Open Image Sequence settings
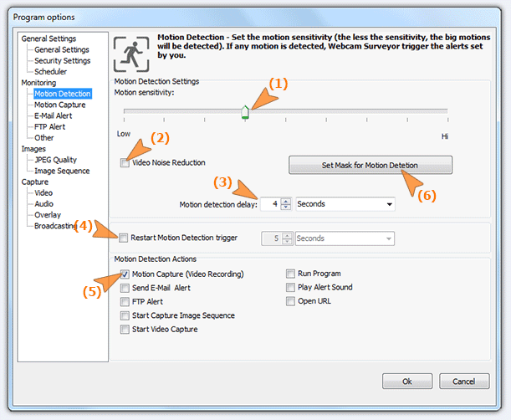Image resolution: width=511 pixels, height=420 pixels. tap(62, 171)
